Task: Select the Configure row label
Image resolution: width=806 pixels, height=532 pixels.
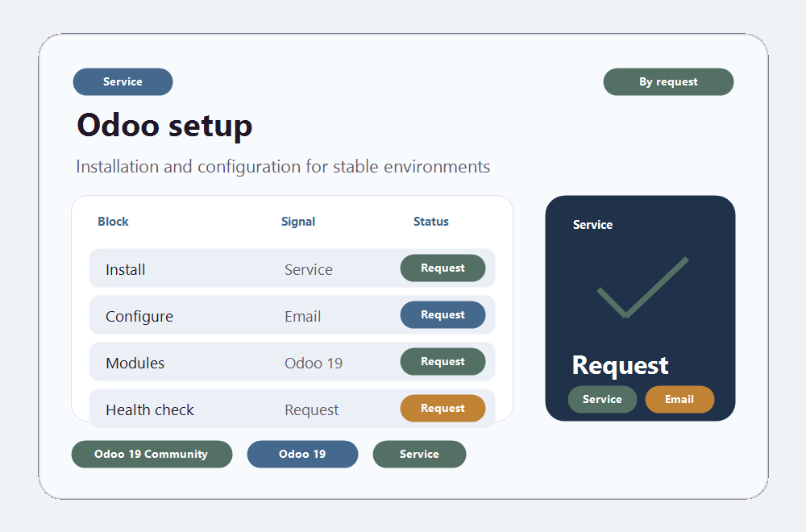Action: click(x=139, y=316)
